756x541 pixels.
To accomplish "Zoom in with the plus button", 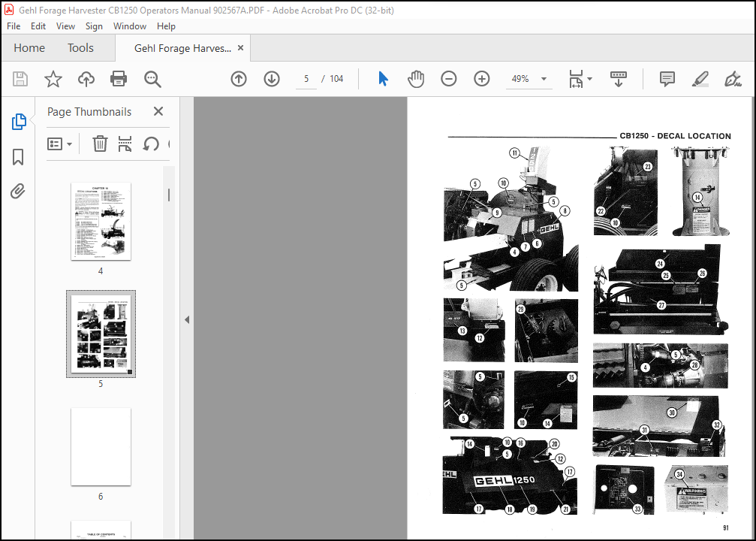I will tap(482, 79).
